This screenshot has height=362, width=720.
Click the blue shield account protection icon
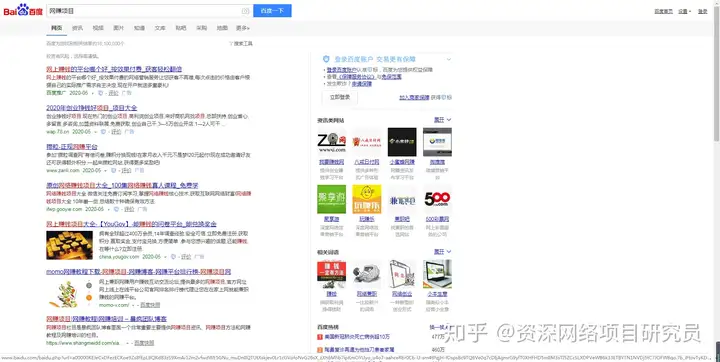[326, 59]
